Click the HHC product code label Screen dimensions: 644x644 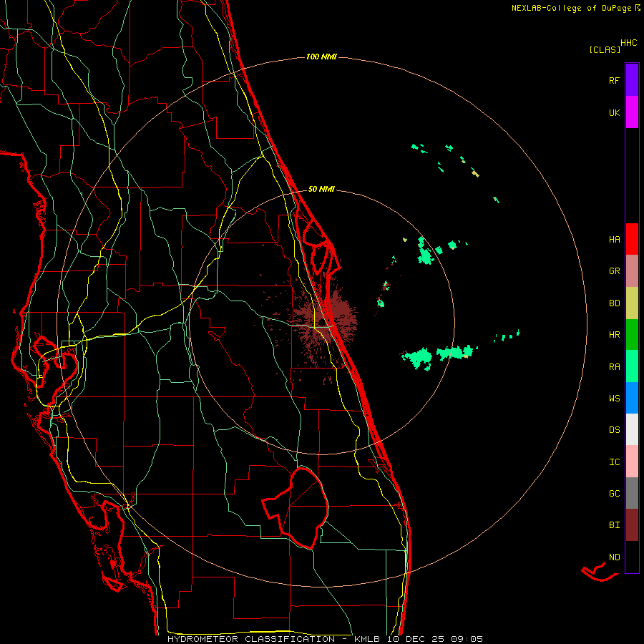tap(628, 43)
